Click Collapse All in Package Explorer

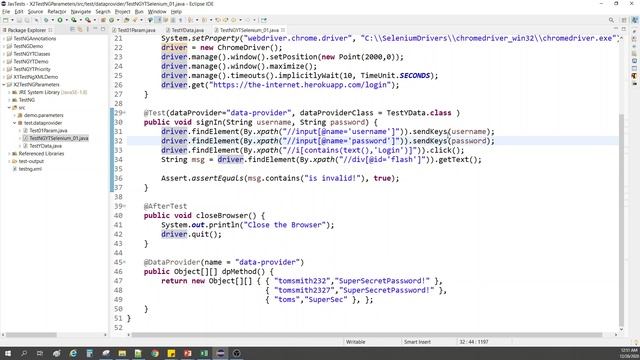click(x=72, y=29)
